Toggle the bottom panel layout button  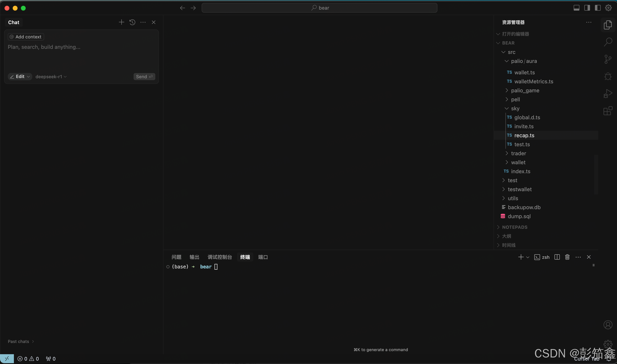click(x=576, y=8)
